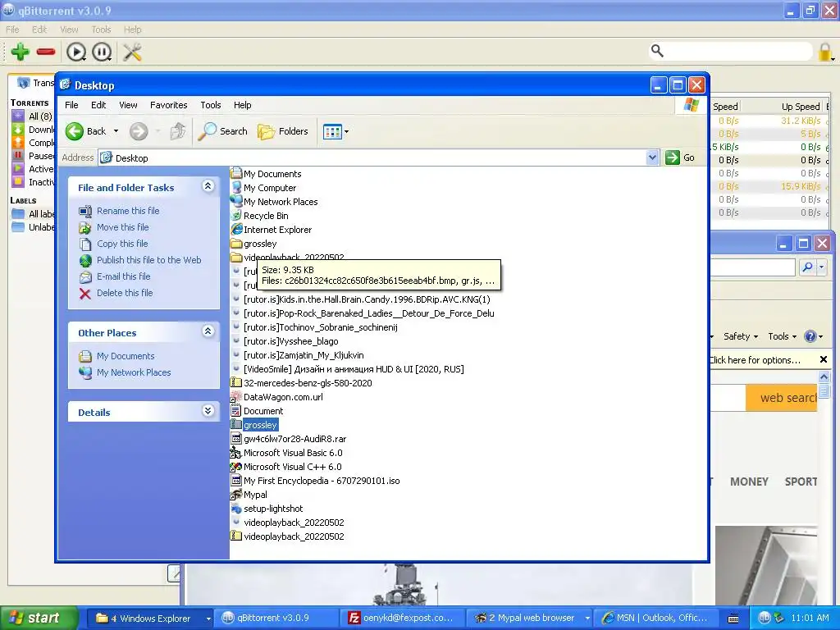Image resolution: width=840 pixels, height=630 pixels.
Task: Collapse the Other Places panel
Action: click(208, 331)
